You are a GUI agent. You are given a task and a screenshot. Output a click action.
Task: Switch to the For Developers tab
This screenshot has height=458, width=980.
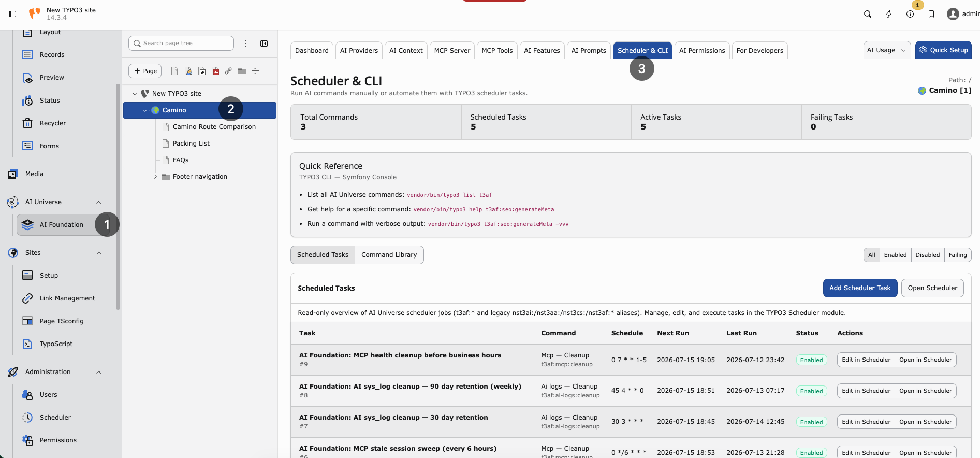tap(760, 50)
